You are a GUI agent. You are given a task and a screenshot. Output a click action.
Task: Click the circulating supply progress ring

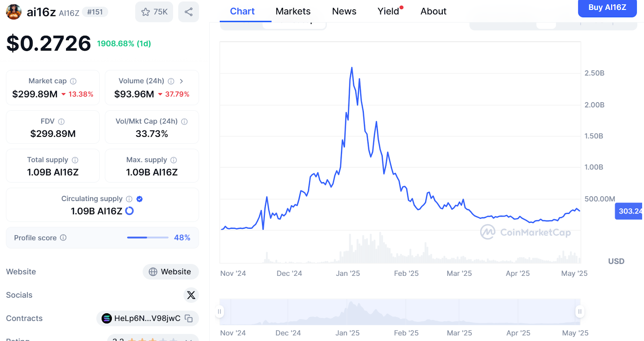(130, 211)
